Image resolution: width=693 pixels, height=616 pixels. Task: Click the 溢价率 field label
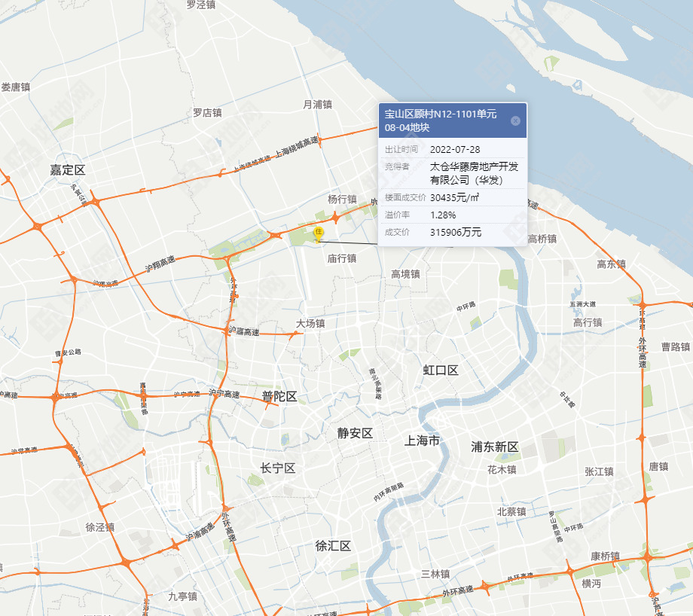[397, 215]
